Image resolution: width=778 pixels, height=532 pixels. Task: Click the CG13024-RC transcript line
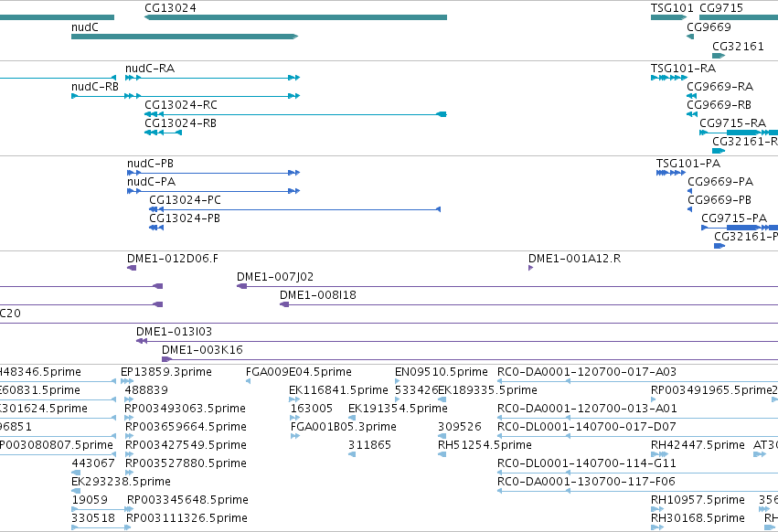click(295, 114)
